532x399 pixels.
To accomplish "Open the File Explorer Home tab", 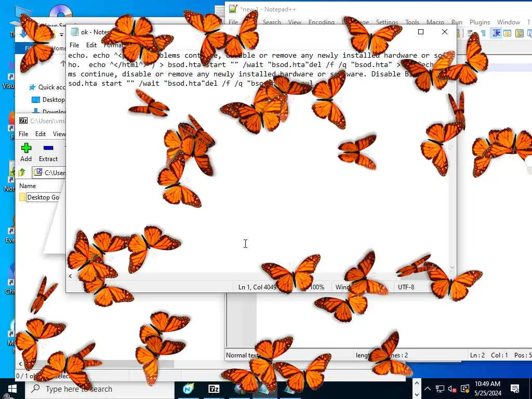I will pyautogui.click(x=58, y=48).
